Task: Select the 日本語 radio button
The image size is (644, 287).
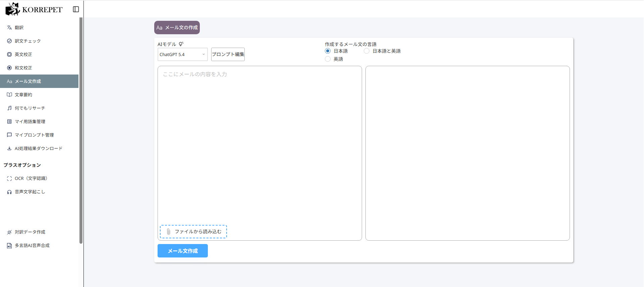Action: click(x=328, y=51)
